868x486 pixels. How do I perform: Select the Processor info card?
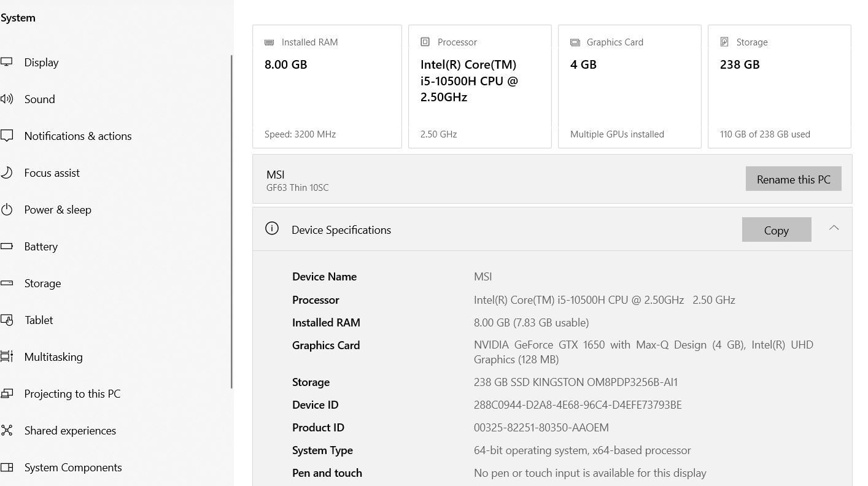(480, 87)
